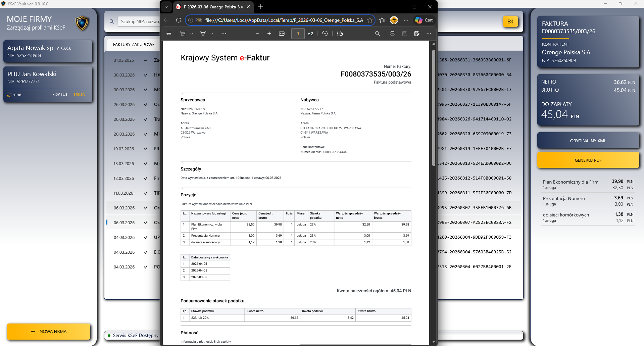Print the PDF invoice

[x=393, y=34]
